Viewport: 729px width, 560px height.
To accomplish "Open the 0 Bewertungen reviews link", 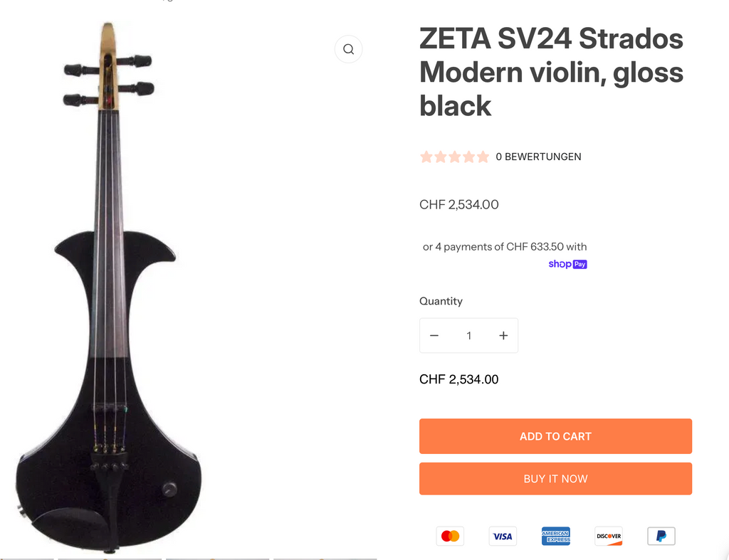I will click(538, 157).
